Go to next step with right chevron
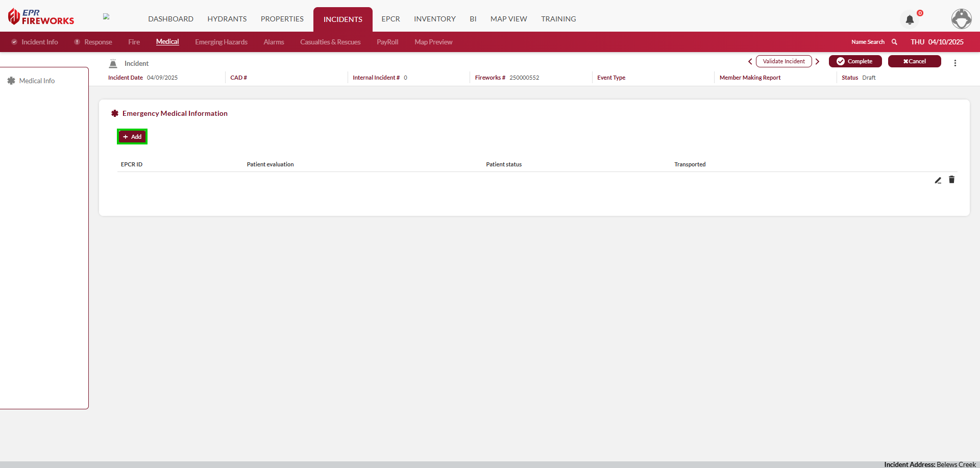Image resolution: width=980 pixels, height=468 pixels. coord(817,61)
